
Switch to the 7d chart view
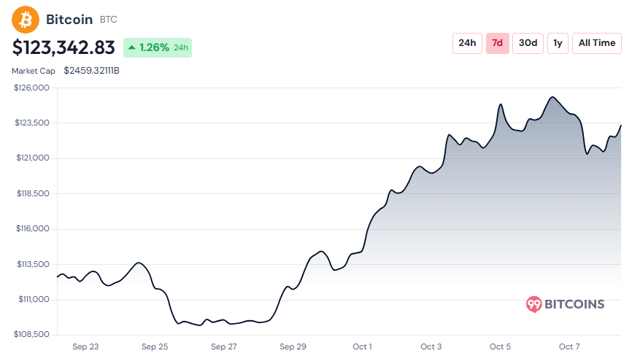pyautogui.click(x=497, y=43)
